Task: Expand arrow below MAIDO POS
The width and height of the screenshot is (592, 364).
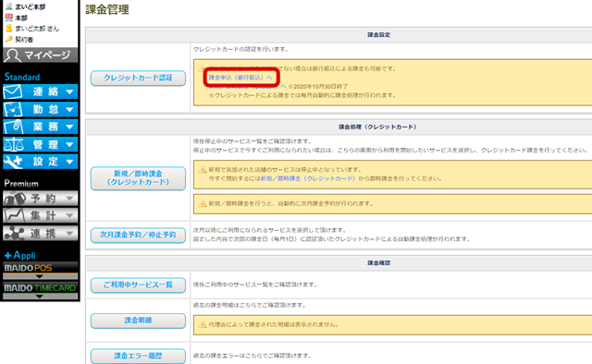Action: tap(40, 276)
